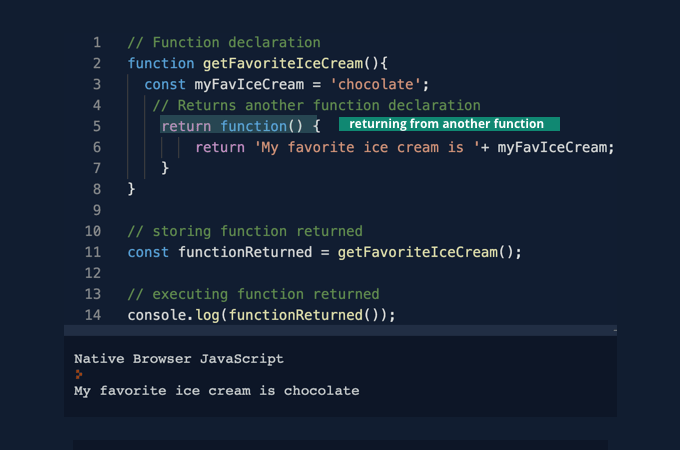Click '// Returns another function declaration' comment
Viewport: 680px width, 450px height.
pos(316,105)
